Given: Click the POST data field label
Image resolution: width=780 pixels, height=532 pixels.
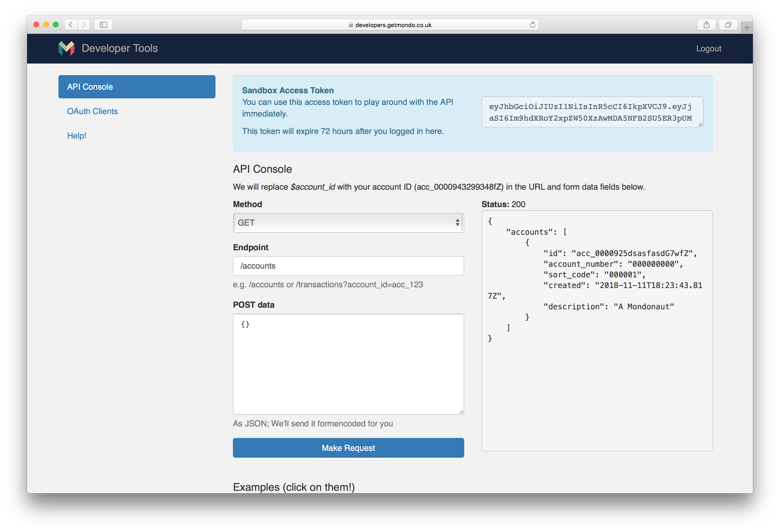Looking at the screenshot, I should tap(254, 305).
